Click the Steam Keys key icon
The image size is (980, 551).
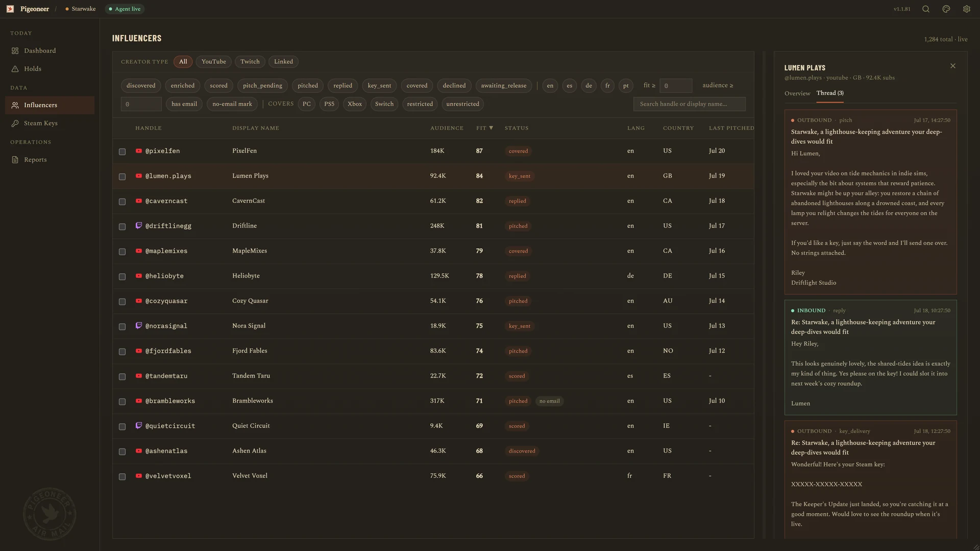15,123
